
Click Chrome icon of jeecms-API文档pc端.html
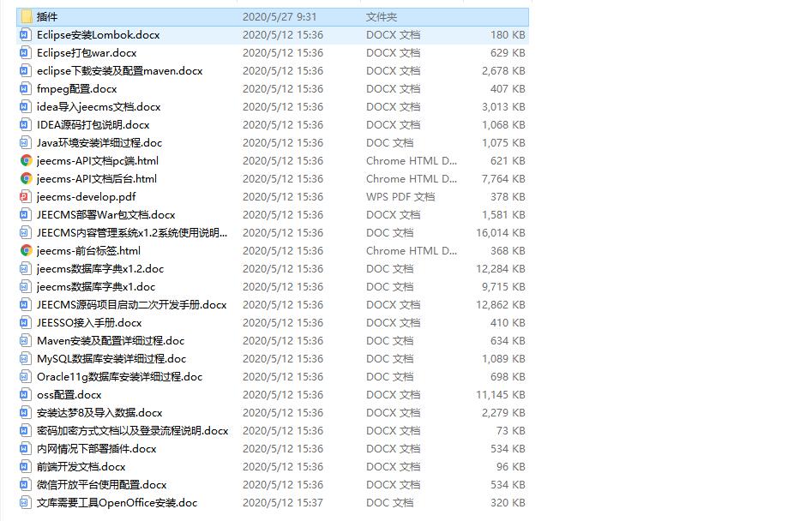click(26, 161)
